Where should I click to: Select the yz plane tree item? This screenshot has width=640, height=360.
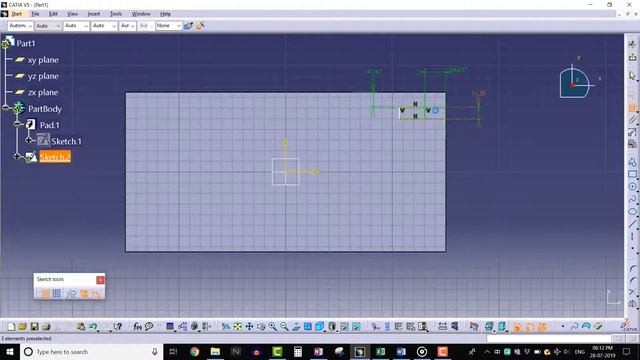point(43,76)
